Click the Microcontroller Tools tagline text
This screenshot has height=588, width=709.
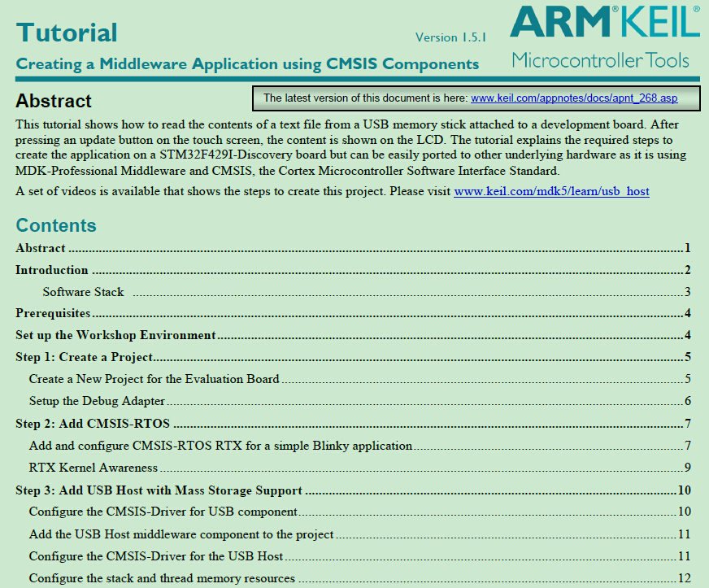tap(601, 60)
